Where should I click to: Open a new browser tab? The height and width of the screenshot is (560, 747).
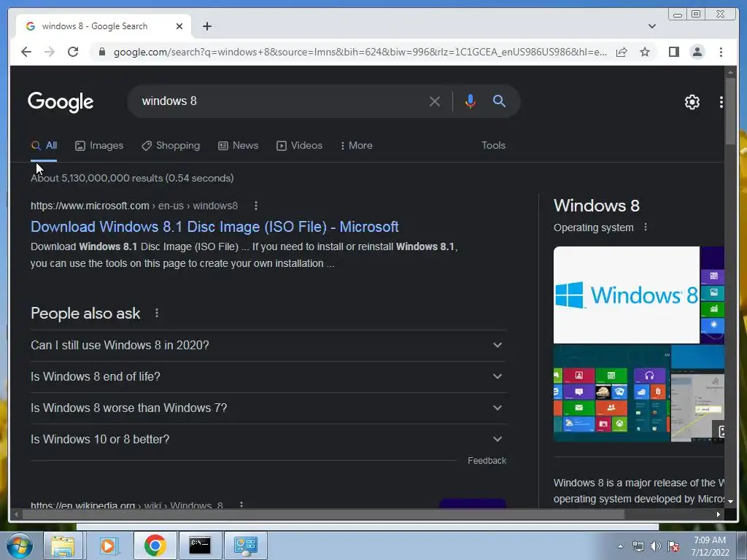point(206,26)
